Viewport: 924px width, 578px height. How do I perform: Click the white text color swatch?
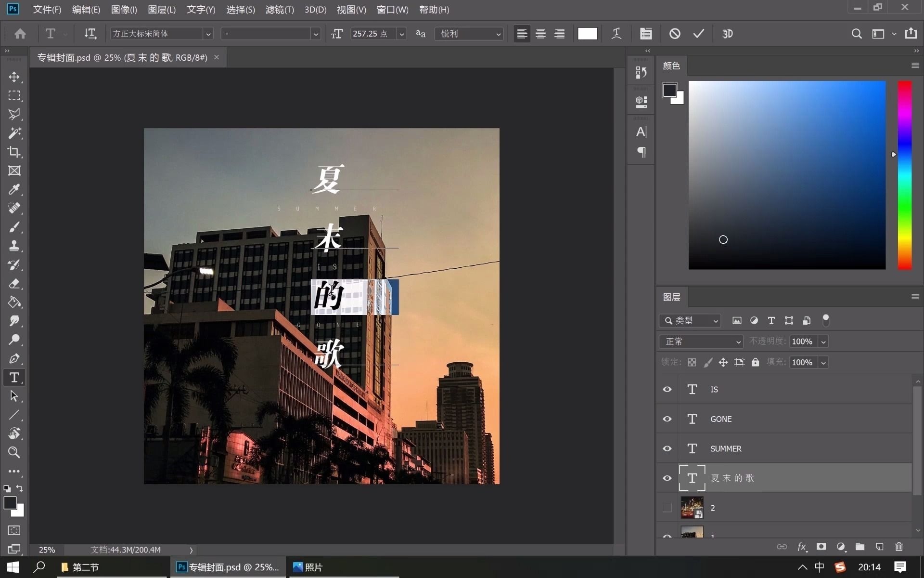coord(587,34)
